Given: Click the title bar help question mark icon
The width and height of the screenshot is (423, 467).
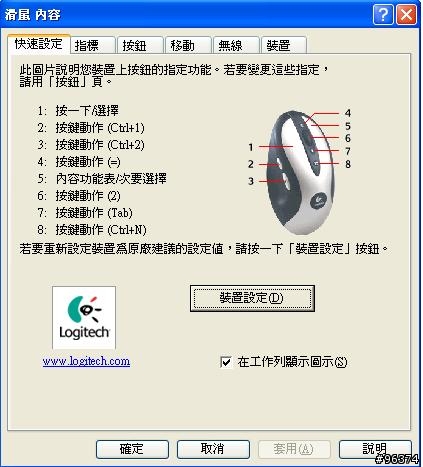Looking at the screenshot, I should coord(383,14).
